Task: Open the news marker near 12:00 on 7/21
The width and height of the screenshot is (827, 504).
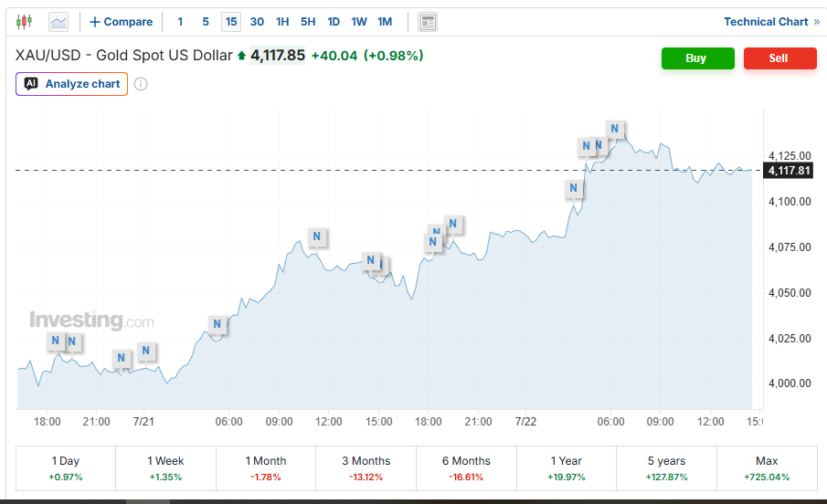Action: point(316,236)
